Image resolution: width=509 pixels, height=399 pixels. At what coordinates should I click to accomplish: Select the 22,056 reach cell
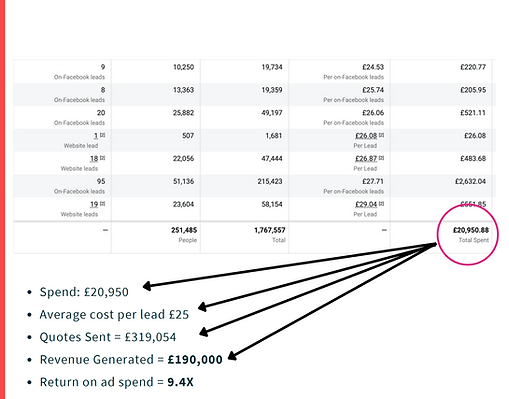point(183,159)
